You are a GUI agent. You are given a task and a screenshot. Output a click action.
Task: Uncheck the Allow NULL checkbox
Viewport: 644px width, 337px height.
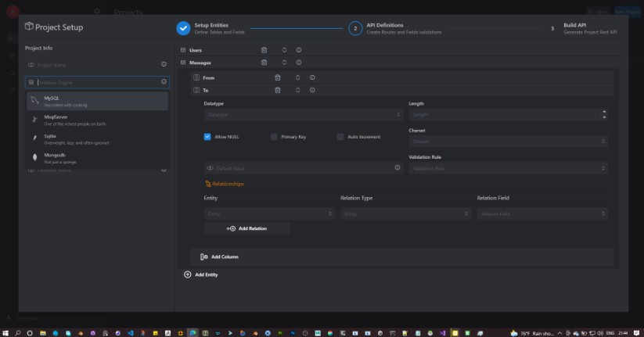[207, 136]
